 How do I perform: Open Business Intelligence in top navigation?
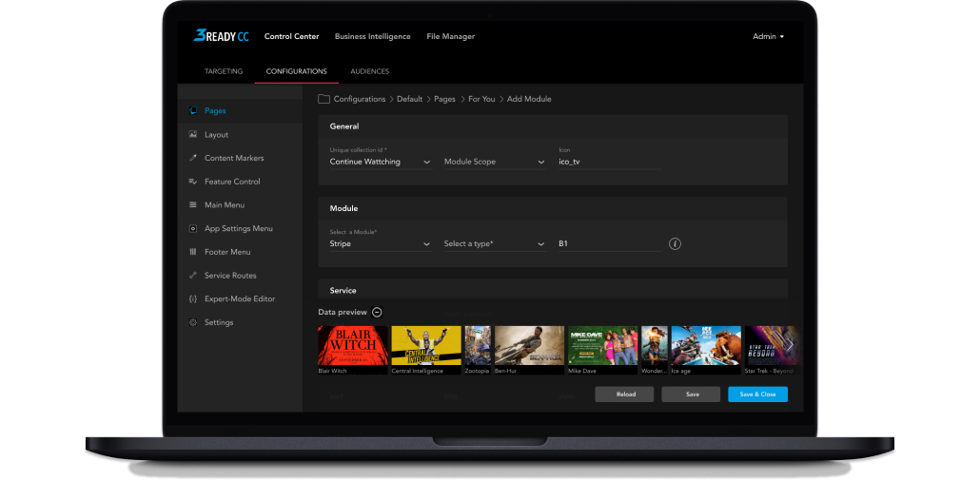(373, 36)
